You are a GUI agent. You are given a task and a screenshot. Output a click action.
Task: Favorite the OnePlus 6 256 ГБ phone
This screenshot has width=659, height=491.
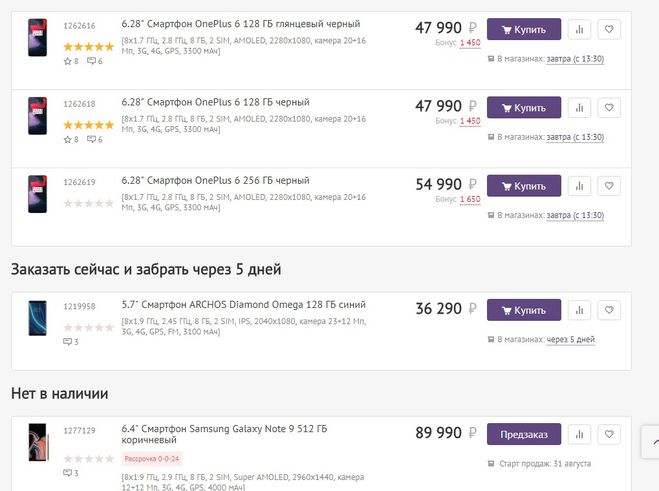point(609,186)
